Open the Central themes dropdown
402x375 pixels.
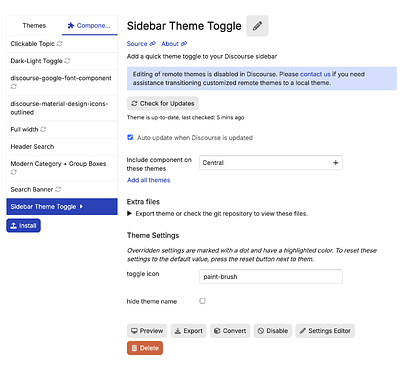(271, 163)
